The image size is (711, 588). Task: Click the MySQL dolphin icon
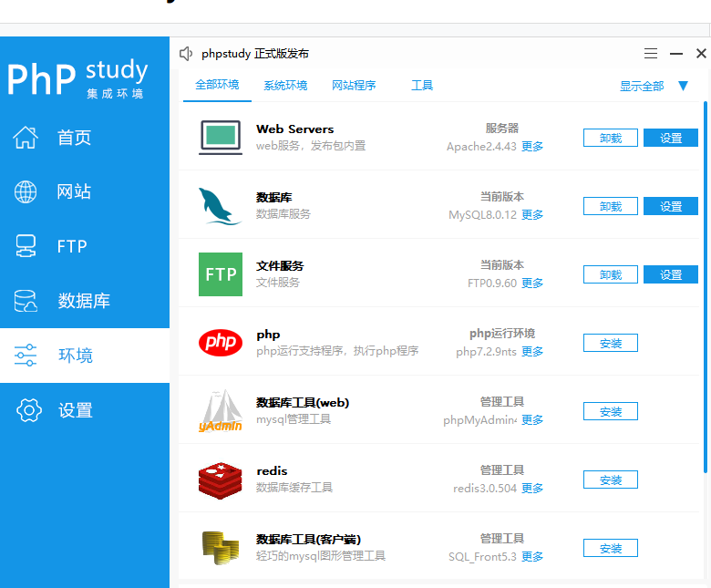coord(220,206)
